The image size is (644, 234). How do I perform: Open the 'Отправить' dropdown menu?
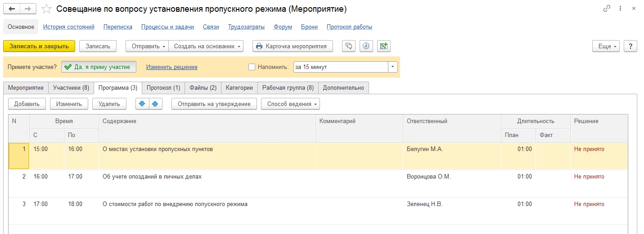pyautogui.click(x=147, y=46)
